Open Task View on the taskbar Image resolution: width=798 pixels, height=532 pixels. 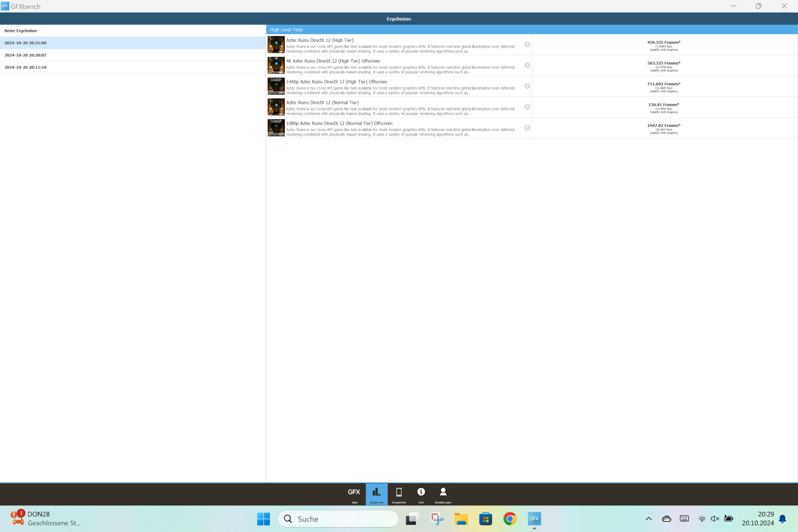point(412,519)
